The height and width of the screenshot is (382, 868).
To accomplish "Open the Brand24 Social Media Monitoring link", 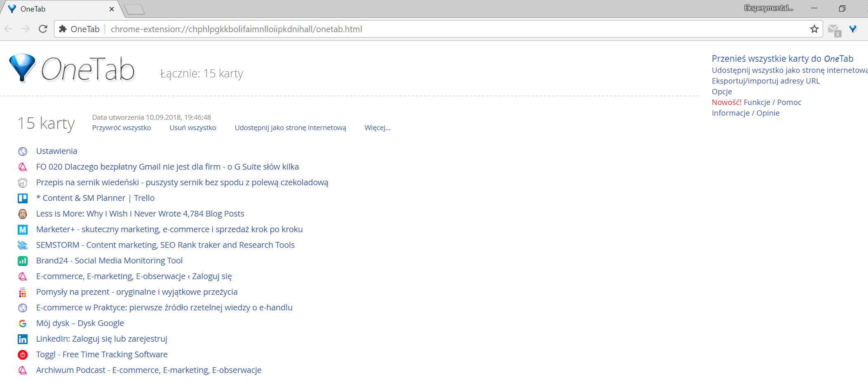I will (109, 261).
